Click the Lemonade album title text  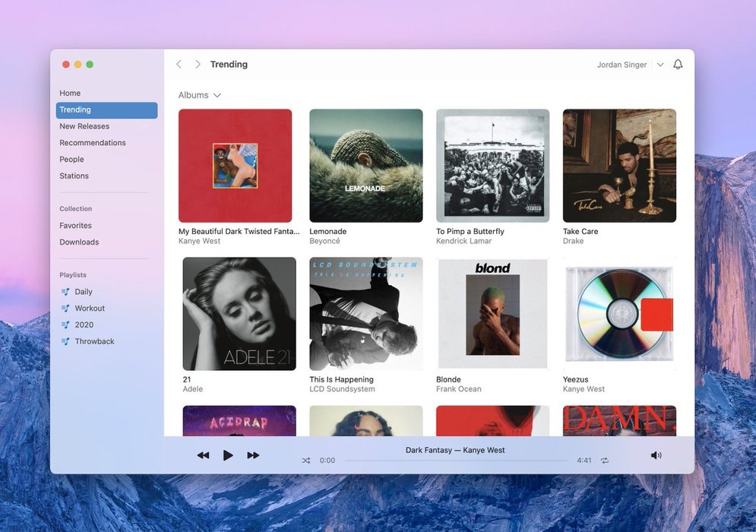pyautogui.click(x=328, y=231)
